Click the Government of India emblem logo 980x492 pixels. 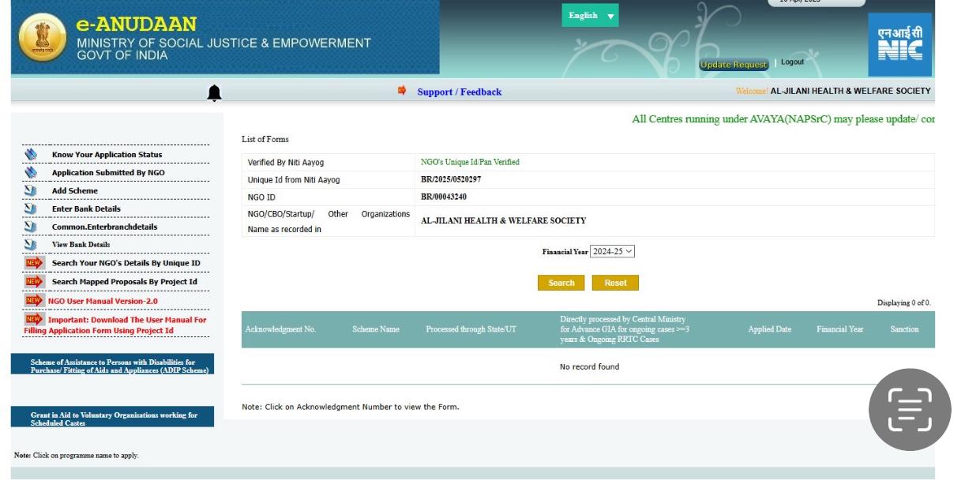tap(38, 38)
